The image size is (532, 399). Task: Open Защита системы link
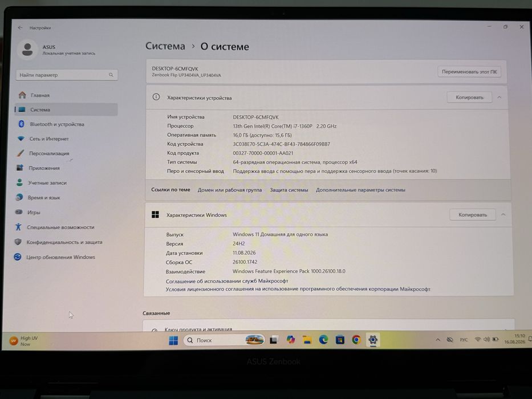click(x=289, y=190)
